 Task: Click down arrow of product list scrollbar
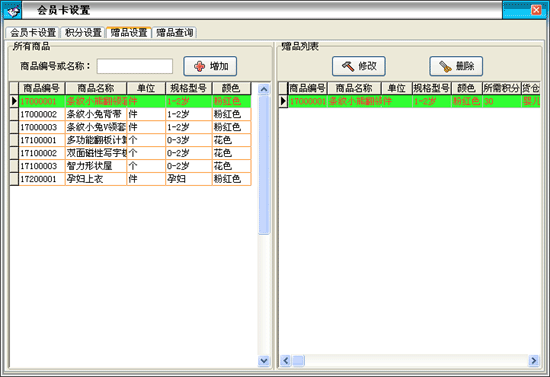(263, 361)
